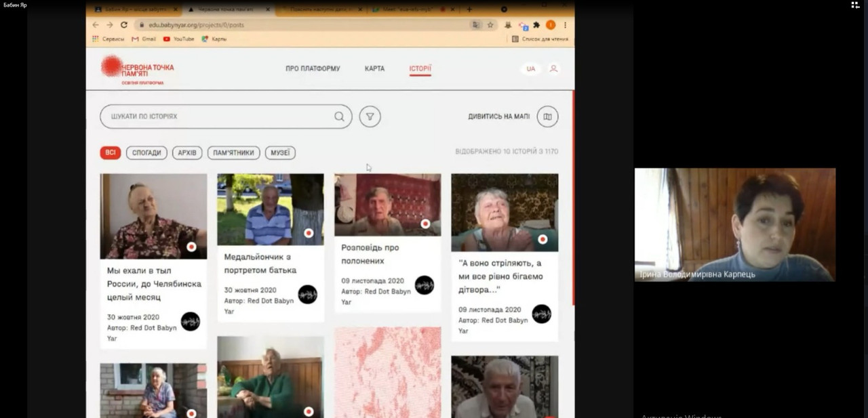
Task: Click title 'Розповідь про полонених'
Action: point(370,254)
